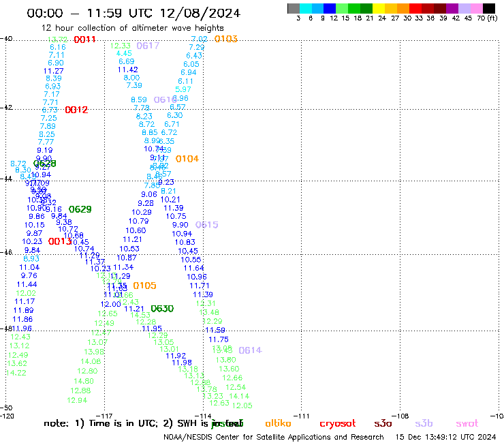This screenshot has height=443, width=504.
Task: Click the longitude axis label -111
Action: tap(302, 416)
